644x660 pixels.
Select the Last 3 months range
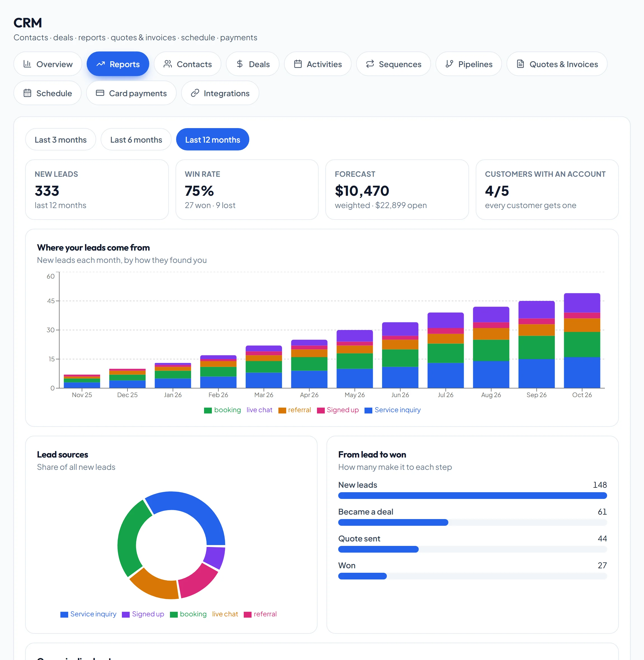pyautogui.click(x=61, y=140)
